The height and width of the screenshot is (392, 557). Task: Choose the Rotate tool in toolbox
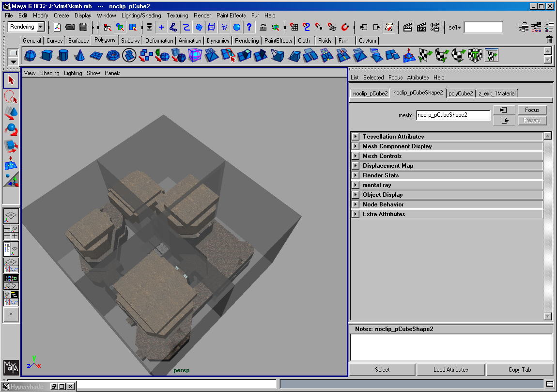[x=11, y=130]
